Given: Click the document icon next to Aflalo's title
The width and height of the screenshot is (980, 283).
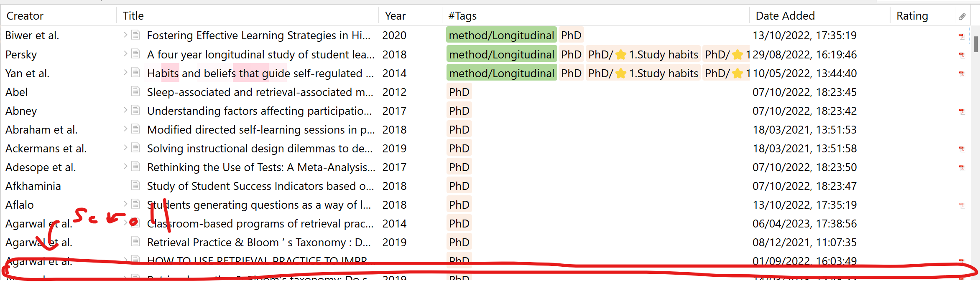Looking at the screenshot, I should pyautogui.click(x=135, y=205).
